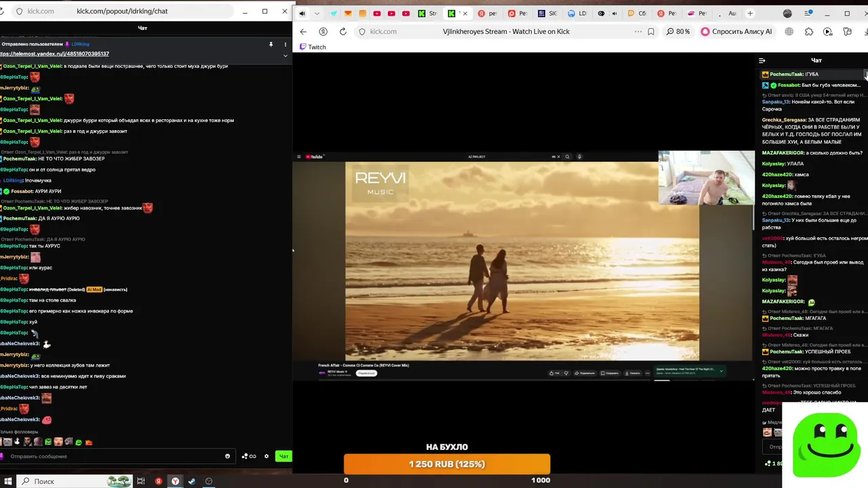Click the Yandex Browser taskbar icon
Image resolution: width=868 pixels, height=488 pixels.
(175, 481)
